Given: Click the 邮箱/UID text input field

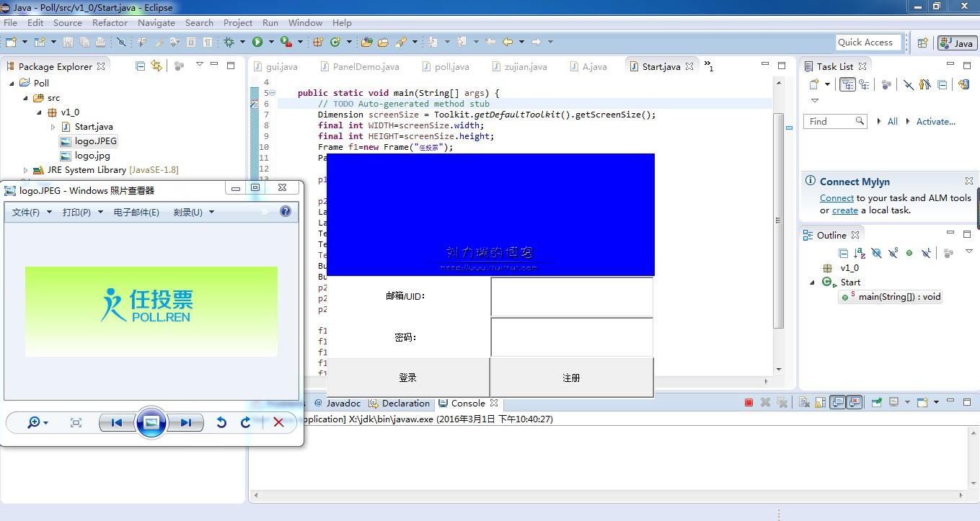Looking at the screenshot, I should [572, 297].
